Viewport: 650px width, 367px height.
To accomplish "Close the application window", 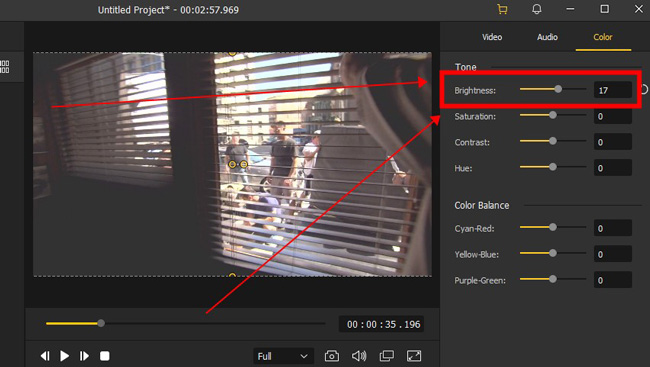I will 639,9.
